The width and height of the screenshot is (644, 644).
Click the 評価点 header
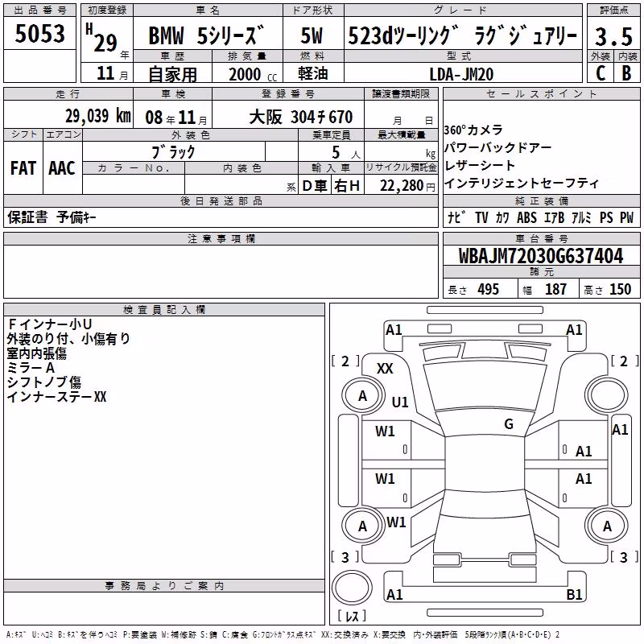point(614,10)
